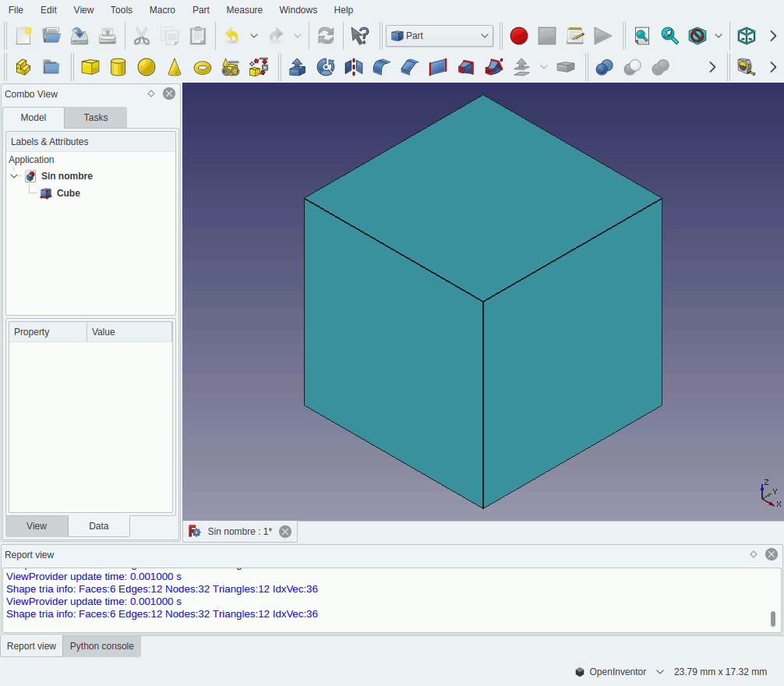The width and height of the screenshot is (784, 686).
Task: Open the What's This help pointer
Action: tap(359, 36)
